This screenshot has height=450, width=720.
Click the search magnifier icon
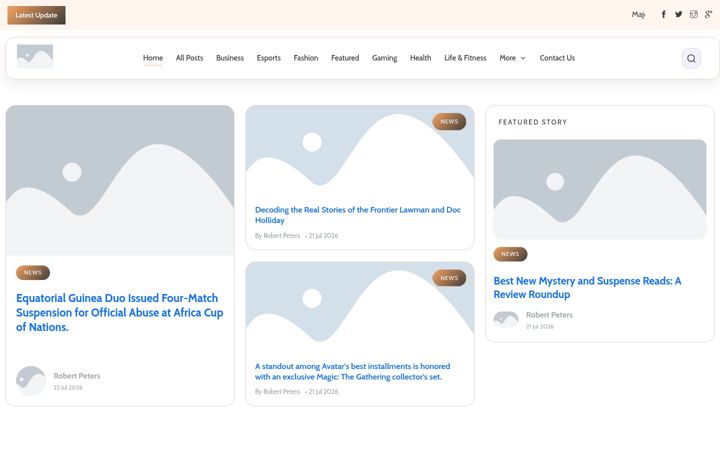point(691,58)
